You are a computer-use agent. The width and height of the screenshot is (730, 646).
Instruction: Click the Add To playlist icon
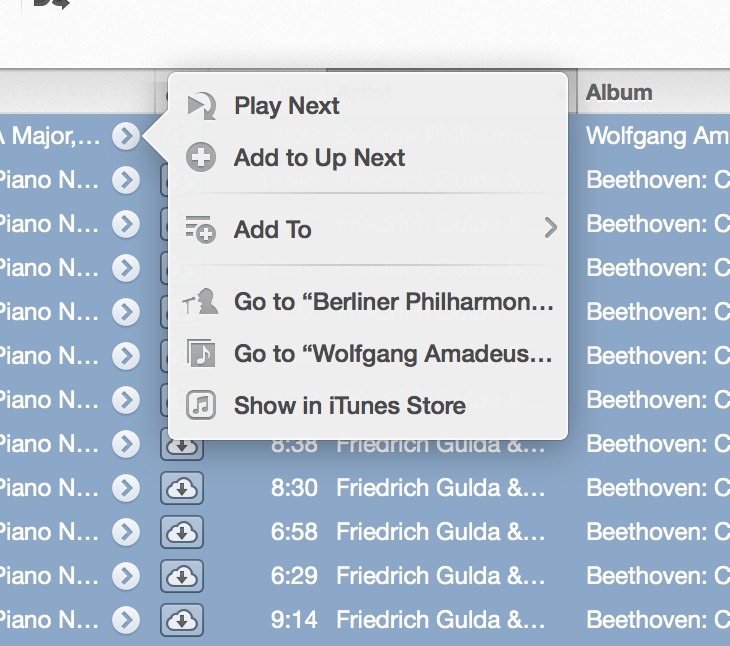[x=201, y=230]
